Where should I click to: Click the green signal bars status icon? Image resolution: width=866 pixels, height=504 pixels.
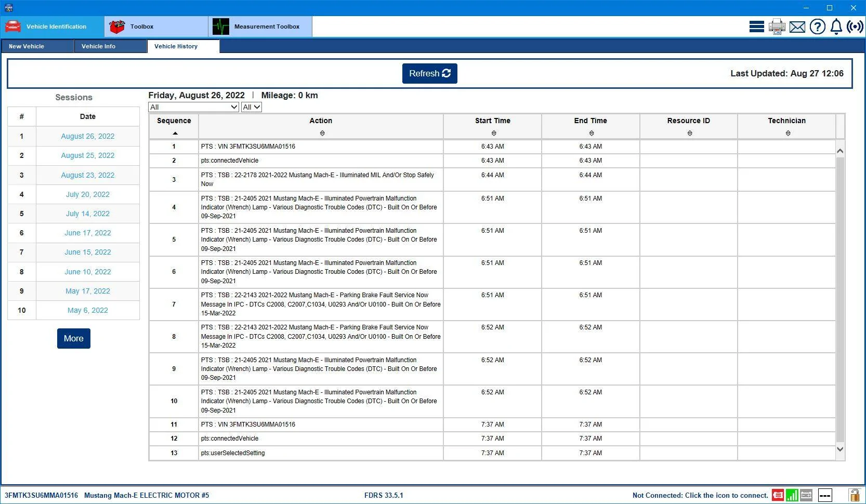click(792, 495)
